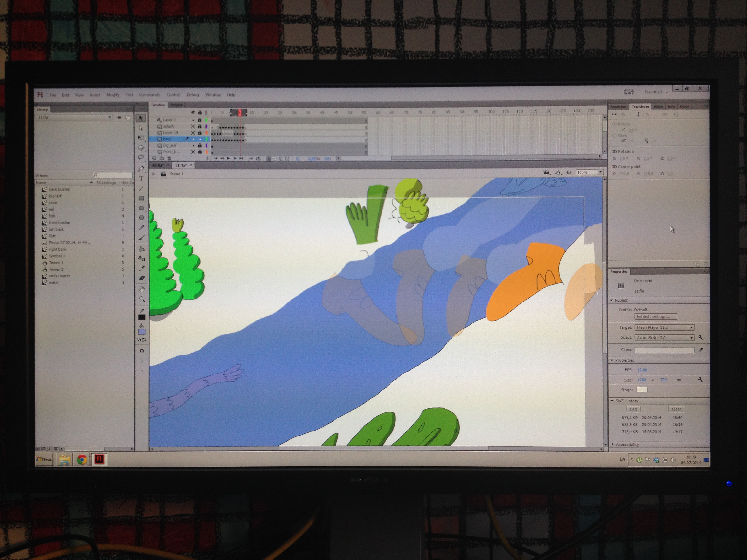Screen dimensions: 747x560
Task: Play the timeline animation
Action: tap(228, 158)
